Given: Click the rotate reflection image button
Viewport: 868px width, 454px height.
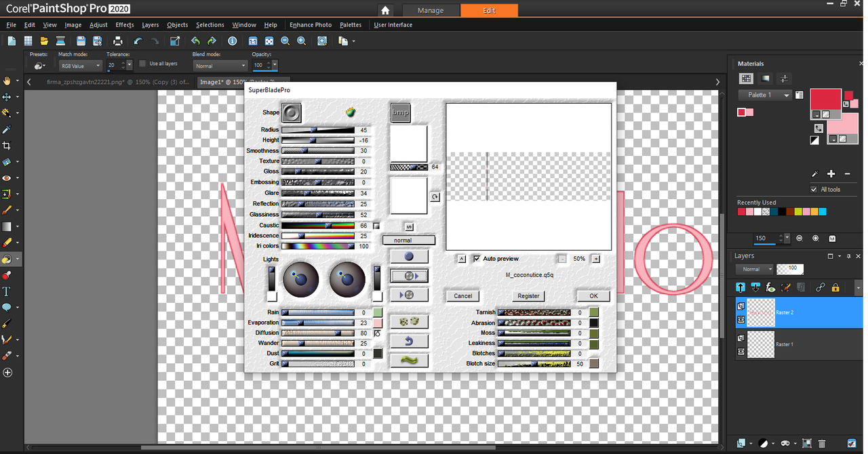Looking at the screenshot, I should click(x=435, y=197).
